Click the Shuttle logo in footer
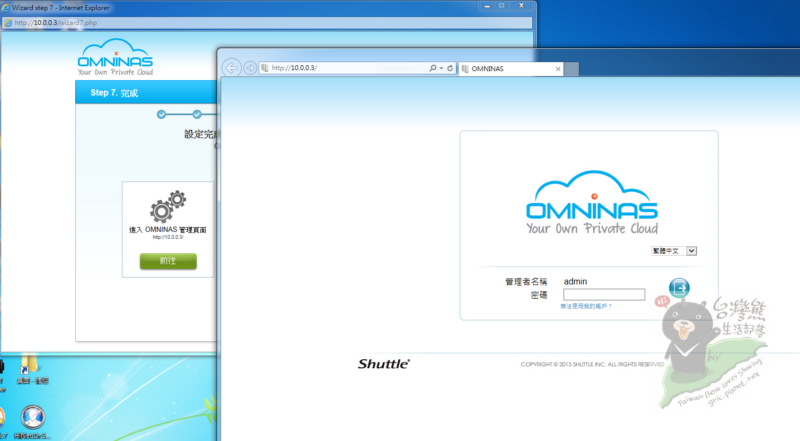Screen dimensions: 800x441 click(384, 364)
